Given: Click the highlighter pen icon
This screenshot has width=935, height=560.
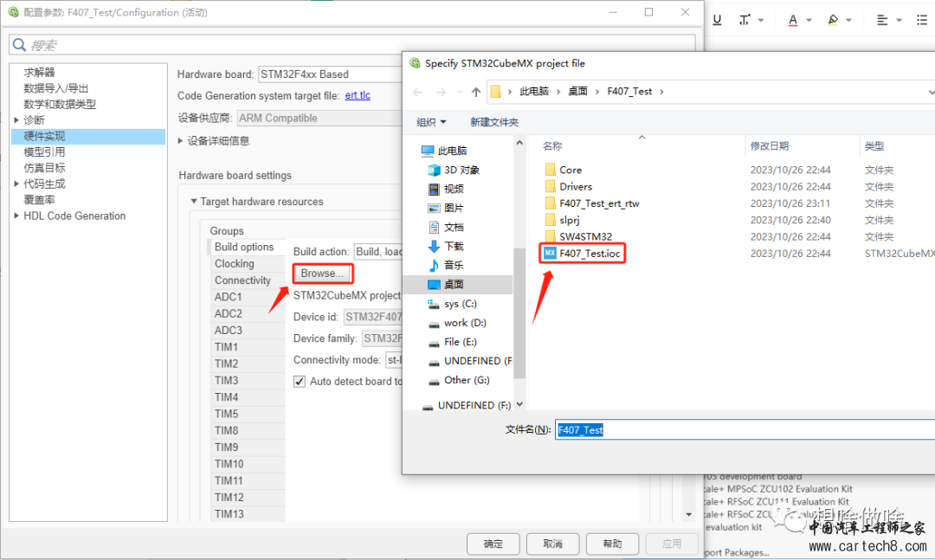Looking at the screenshot, I should click(x=833, y=20).
